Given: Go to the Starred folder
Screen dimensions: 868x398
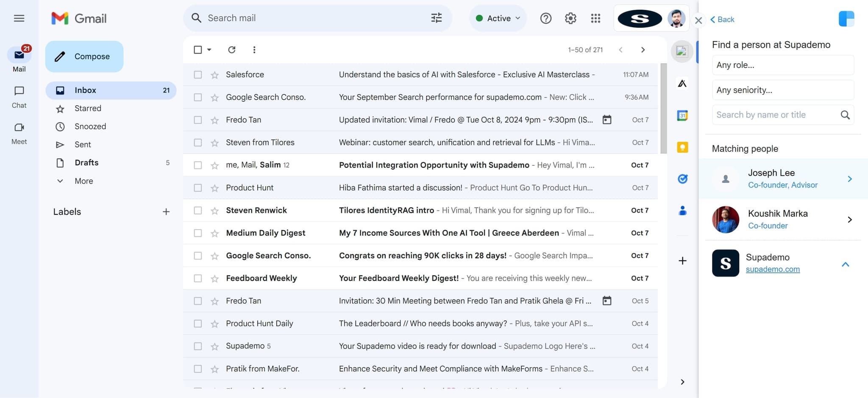Looking at the screenshot, I should pyautogui.click(x=88, y=108).
